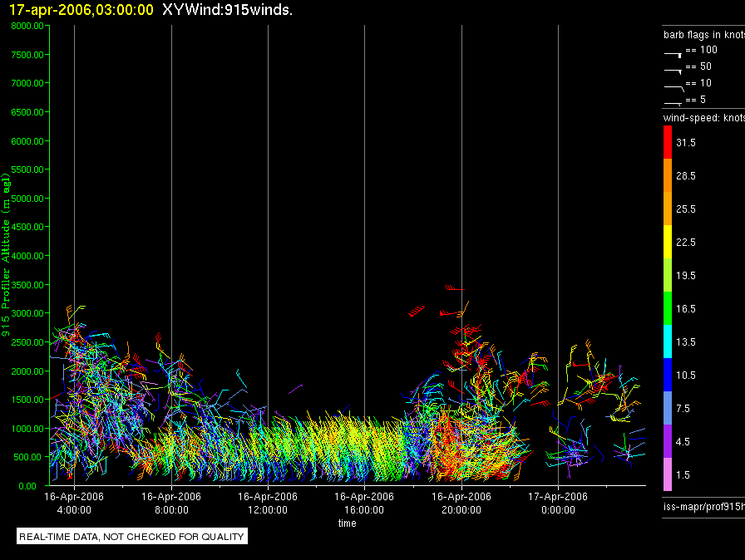
Task: Select the blue 10.5 knots color band
Action: pos(668,375)
